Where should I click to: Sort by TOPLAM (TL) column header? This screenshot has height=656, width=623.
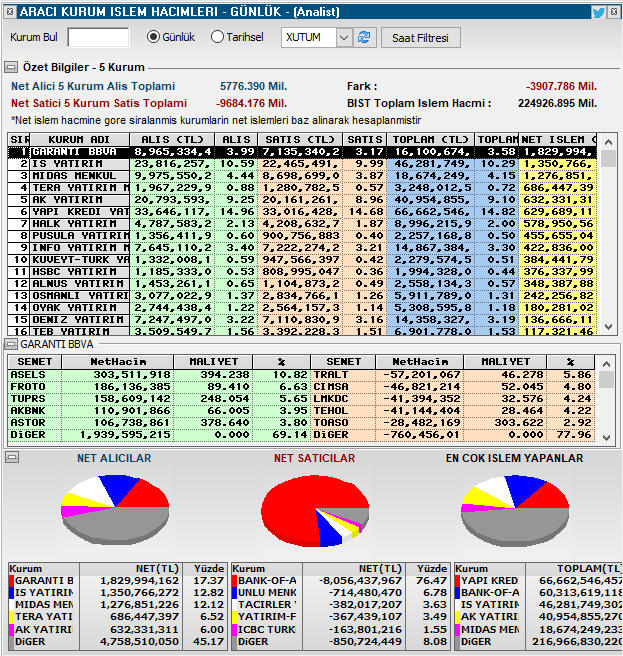click(x=431, y=140)
